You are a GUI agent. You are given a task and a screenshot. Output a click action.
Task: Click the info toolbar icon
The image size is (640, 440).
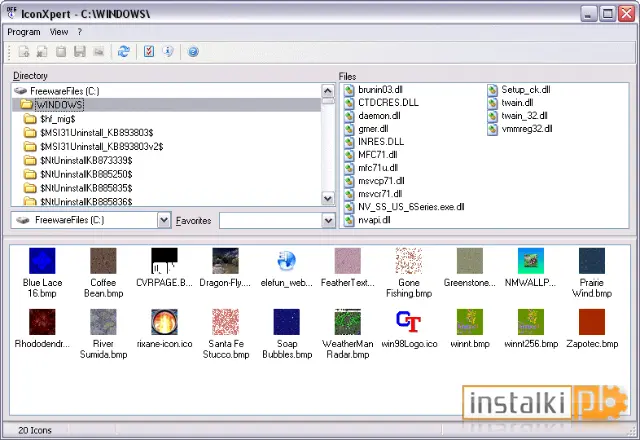[x=168, y=51]
